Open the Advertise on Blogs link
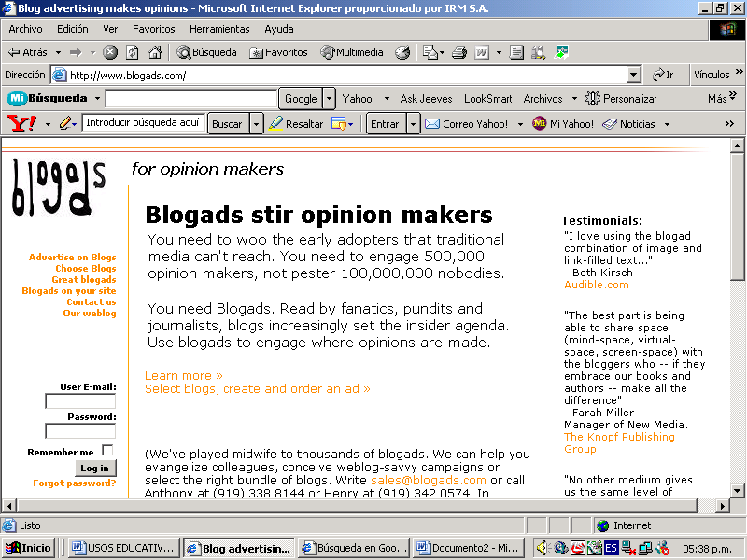 click(x=73, y=258)
